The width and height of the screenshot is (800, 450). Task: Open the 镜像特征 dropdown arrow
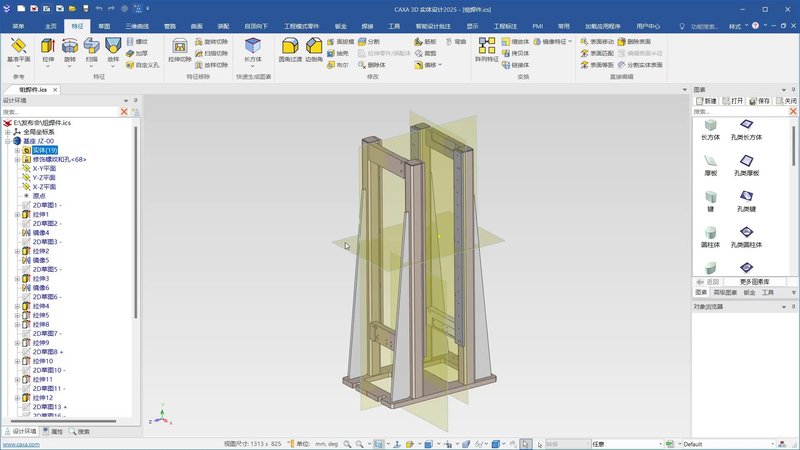569,41
